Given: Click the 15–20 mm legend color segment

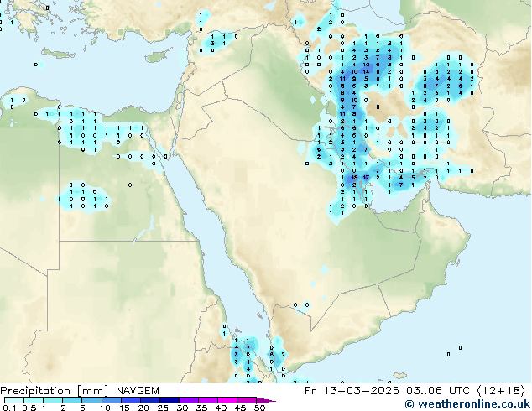Looking at the screenshot, I should (131, 400).
